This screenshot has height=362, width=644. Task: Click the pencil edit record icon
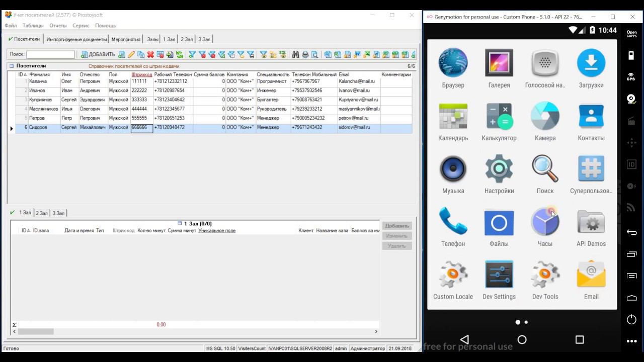pos(131,54)
